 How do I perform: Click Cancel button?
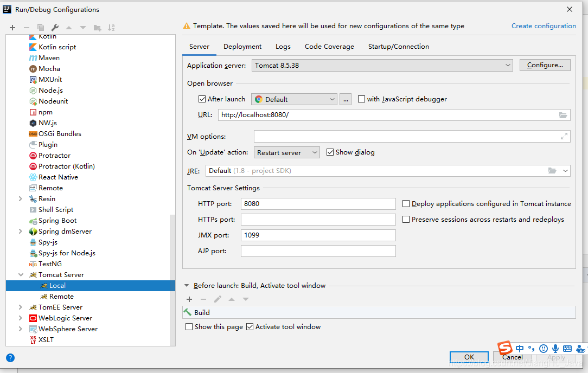click(x=512, y=357)
